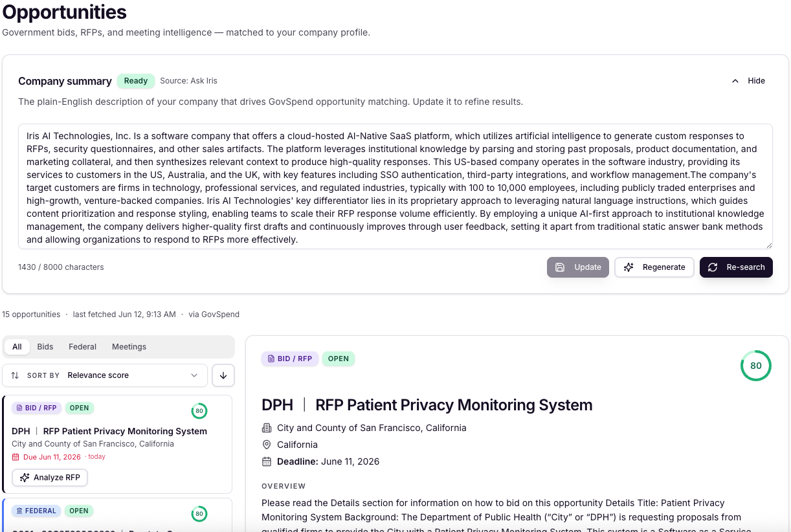Click the 'Source: Ask Iris' text

188,81
